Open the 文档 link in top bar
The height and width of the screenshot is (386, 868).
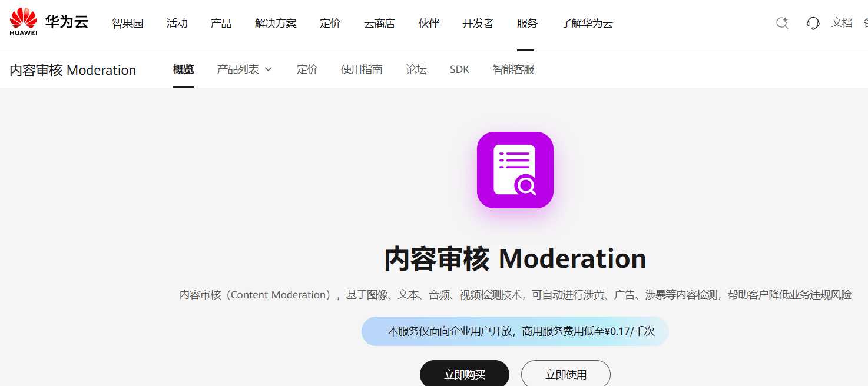[842, 23]
